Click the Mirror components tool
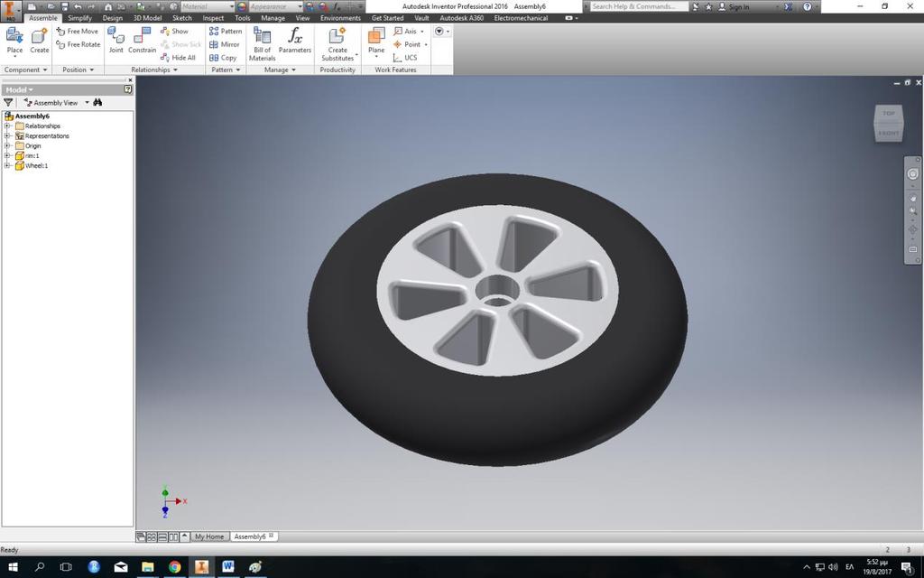 point(225,44)
